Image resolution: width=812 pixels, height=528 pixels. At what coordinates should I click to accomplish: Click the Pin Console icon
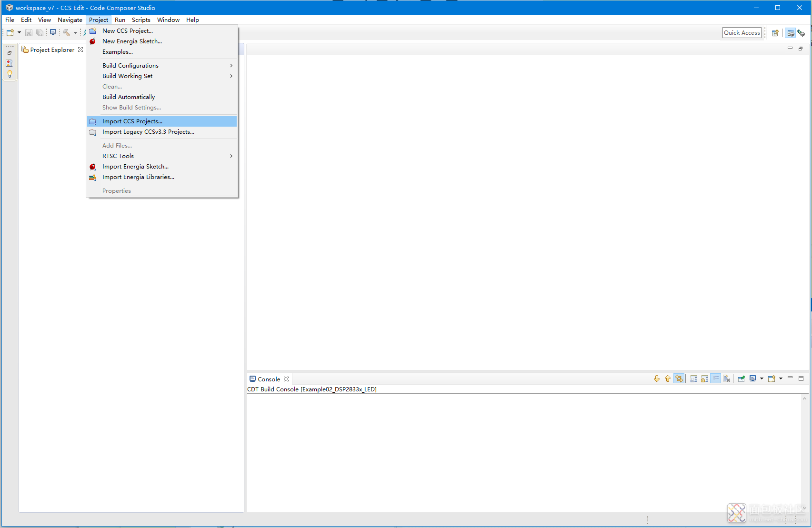(742, 379)
